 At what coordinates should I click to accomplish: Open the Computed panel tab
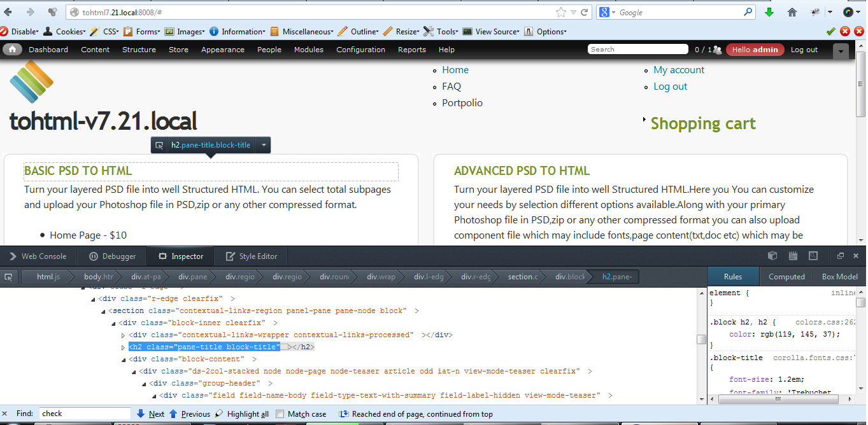point(786,276)
